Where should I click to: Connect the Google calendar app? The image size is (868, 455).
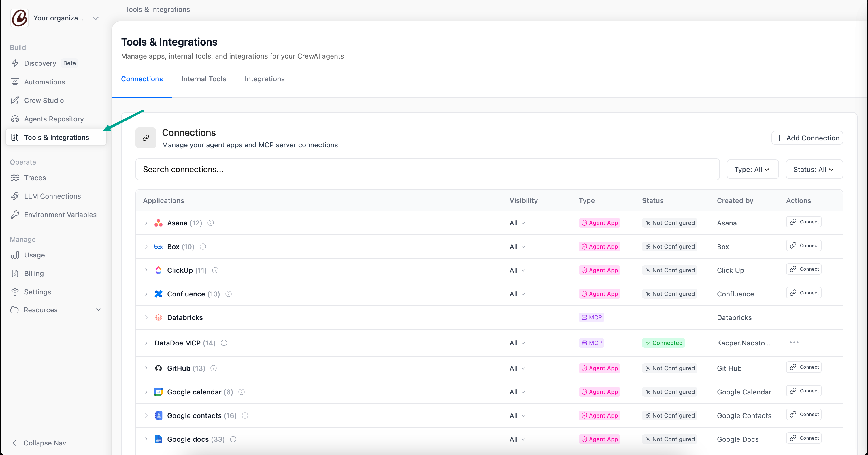[804, 391]
